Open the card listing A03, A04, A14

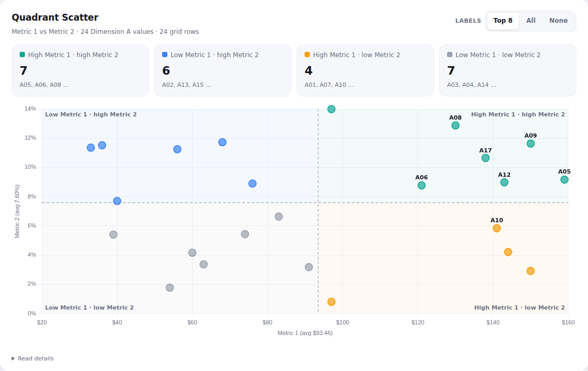point(508,70)
